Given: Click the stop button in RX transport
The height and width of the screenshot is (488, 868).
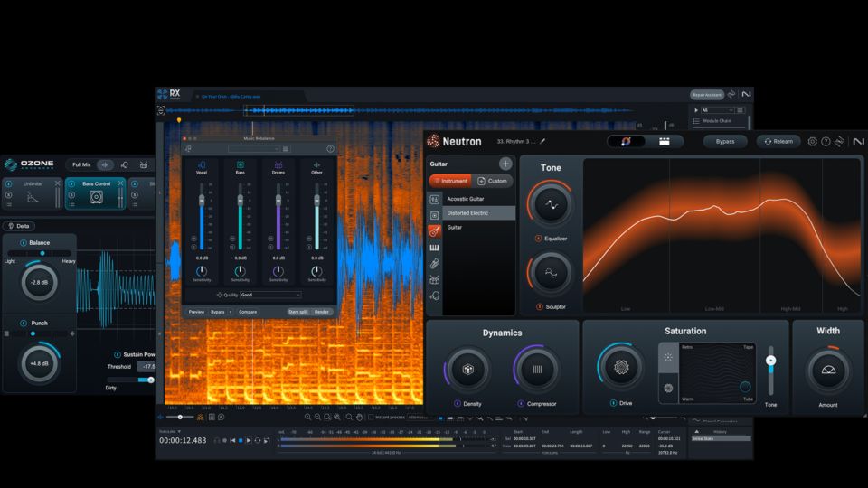Looking at the screenshot, I should tap(241, 440).
